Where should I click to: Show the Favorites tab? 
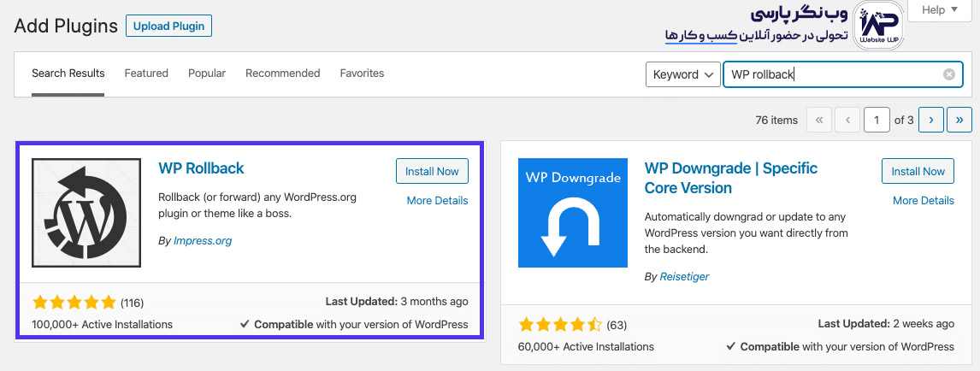tap(362, 74)
